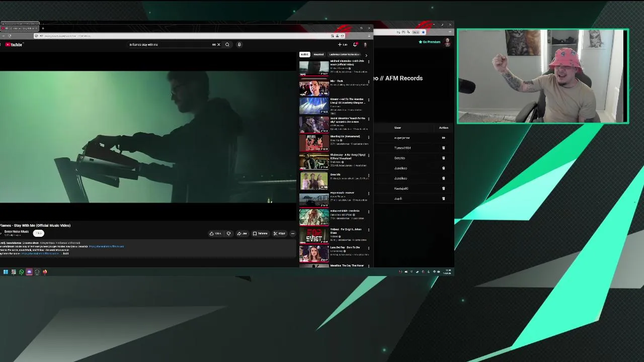Image resolution: width=644 pixels, height=362 pixels.
Task: Open Firefox from the taskbar
Action: [45, 272]
